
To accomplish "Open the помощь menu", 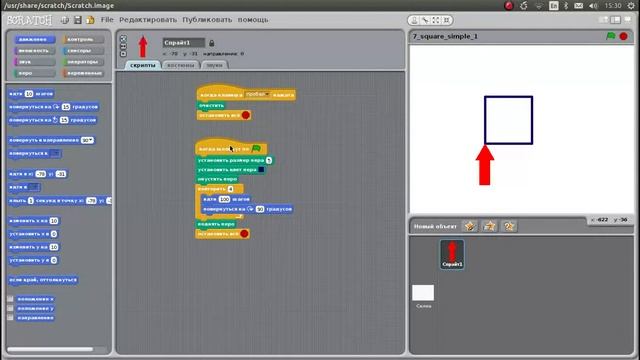I will pyautogui.click(x=253, y=20).
